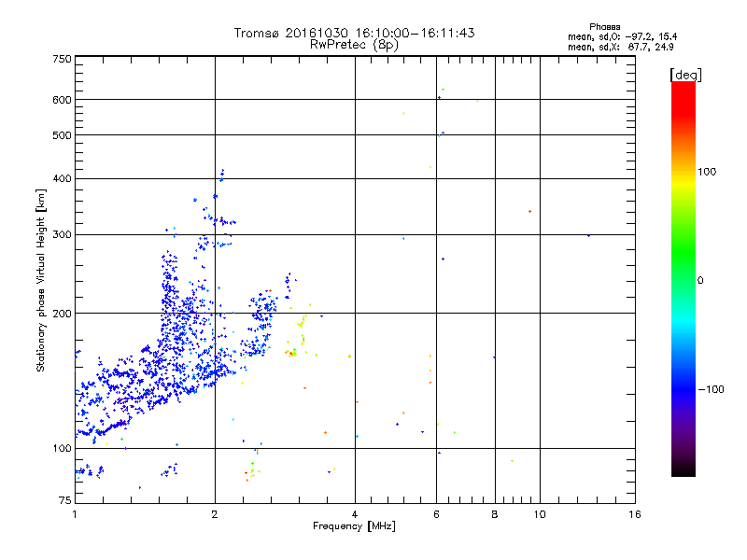This screenshot has width=747, height=560.
Task: Click the x-axis tick label "1"
Action: pos(75,514)
